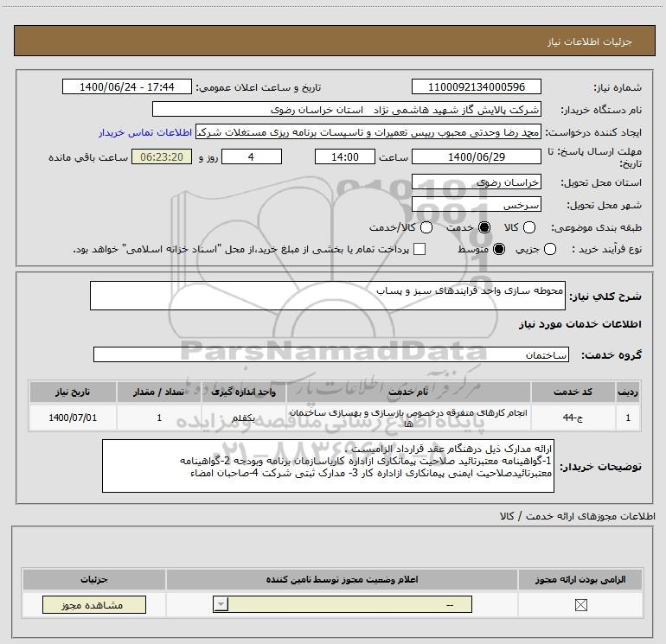Viewport: 666px width, 644px height.
Task: Click the request creator name field
Action: click(368, 132)
